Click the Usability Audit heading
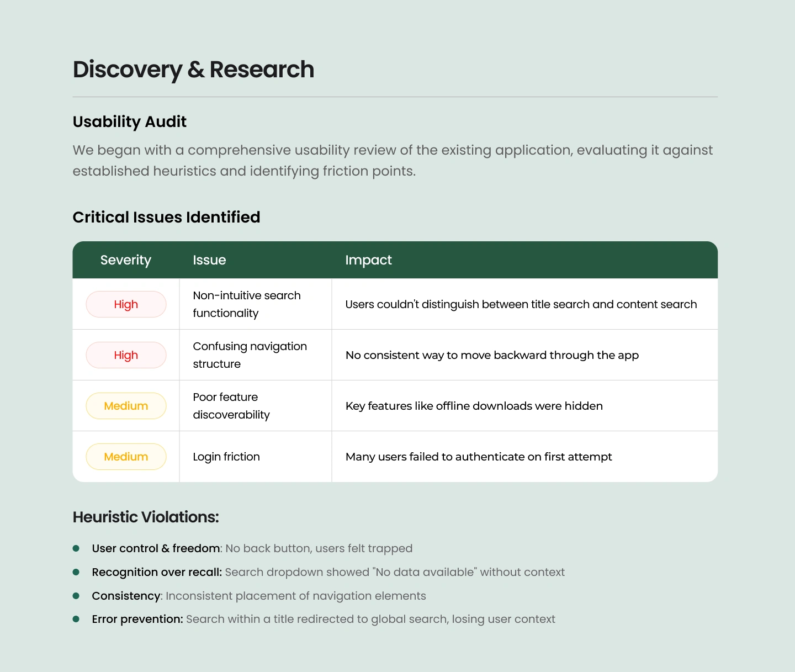This screenshot has height=672, width=795. pos(130,121)
